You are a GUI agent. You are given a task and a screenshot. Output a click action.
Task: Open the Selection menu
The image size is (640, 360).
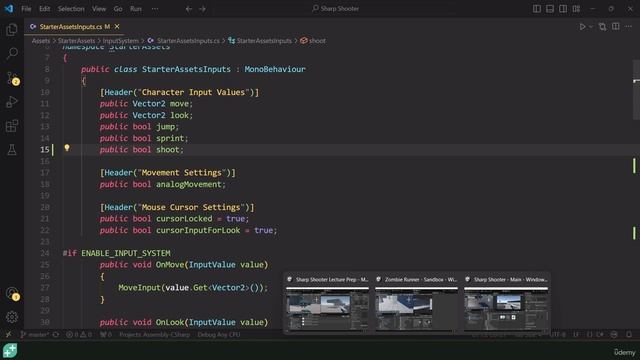tap(71, 9)
